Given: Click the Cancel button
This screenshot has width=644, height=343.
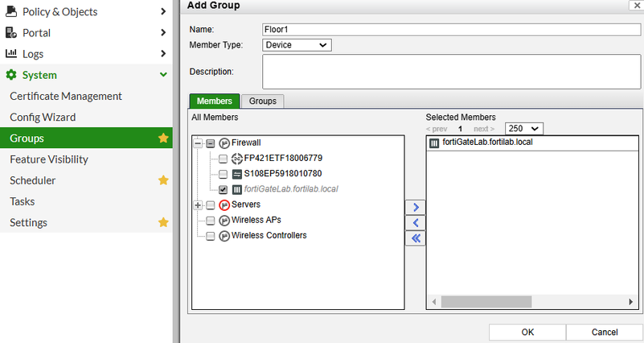Looking at the screenshot, I should point(604,332).
